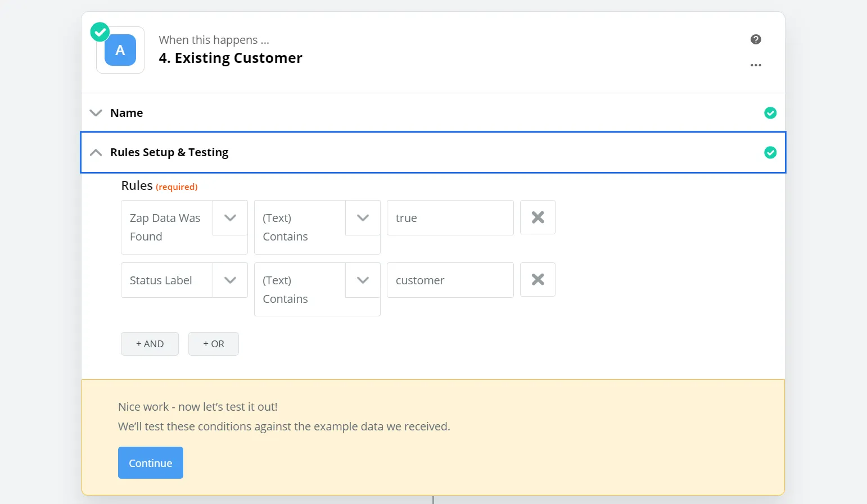
Task: Delete the 'customer' rule with X
Action: 538,280
